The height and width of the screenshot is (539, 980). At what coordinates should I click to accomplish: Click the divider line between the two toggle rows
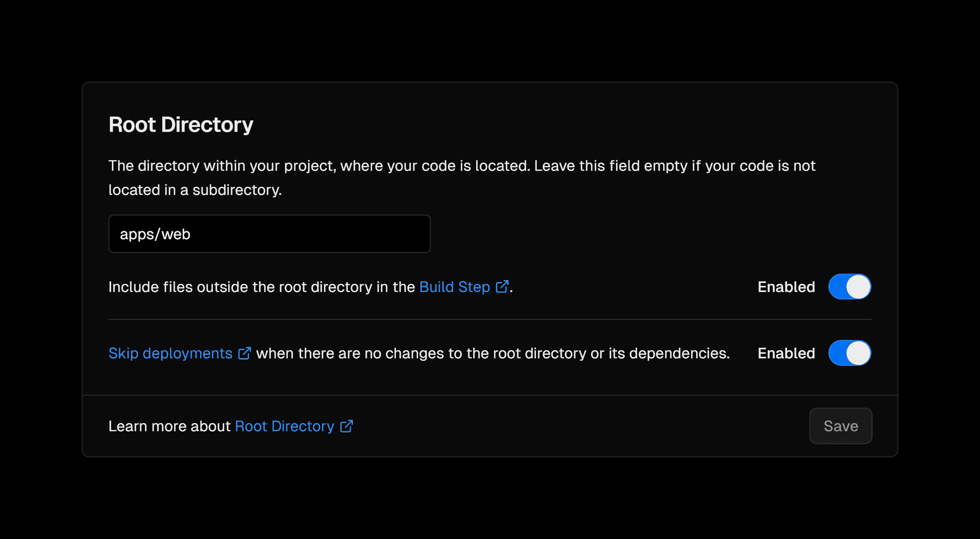click(489, 320)
